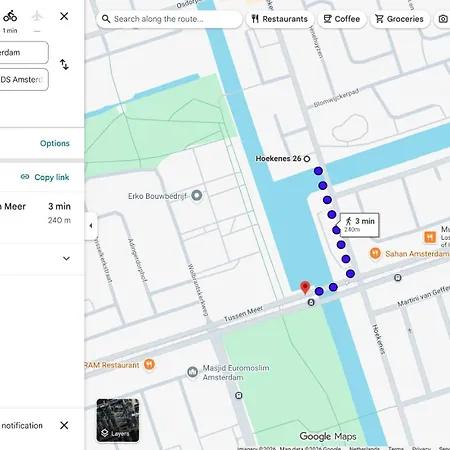The image size is (450, 450).
Task: Click the Search along the route field
Action: coord(169,19)
